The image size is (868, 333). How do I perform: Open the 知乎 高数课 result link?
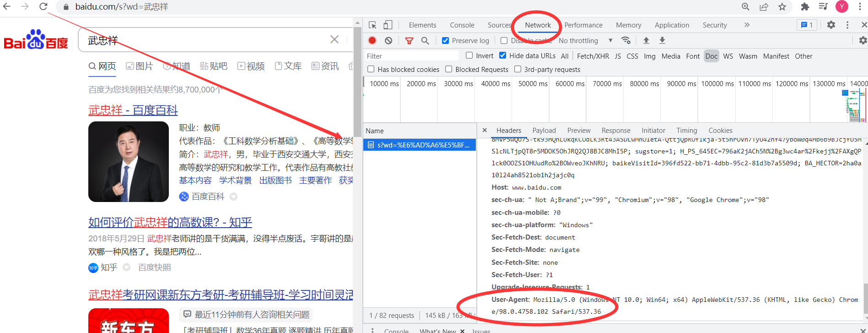(x=170, y=223)
